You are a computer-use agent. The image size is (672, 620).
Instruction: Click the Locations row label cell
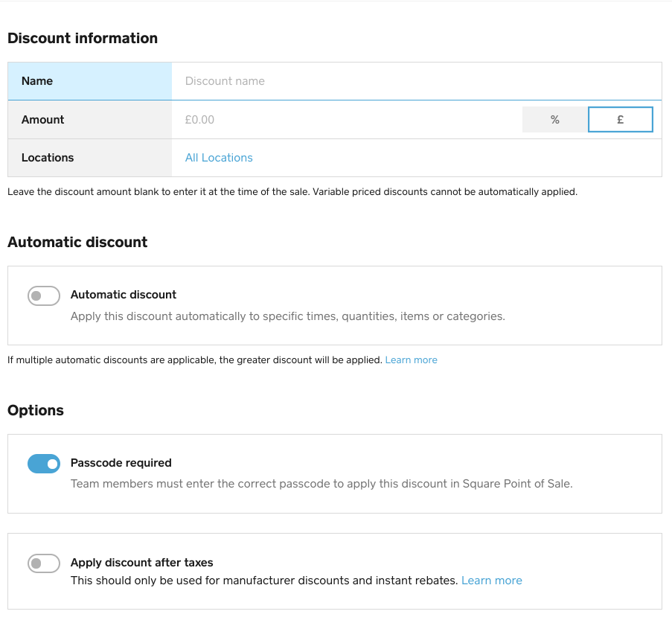pyautogui.click(x=89, y=158)
